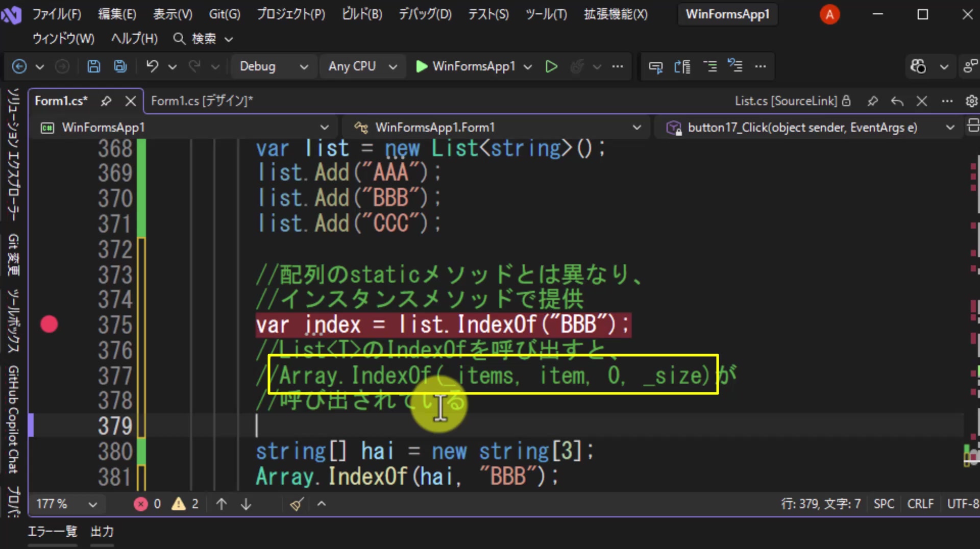
Task: Open the 拡張機能(X) menu
Action: coord(616,14)
